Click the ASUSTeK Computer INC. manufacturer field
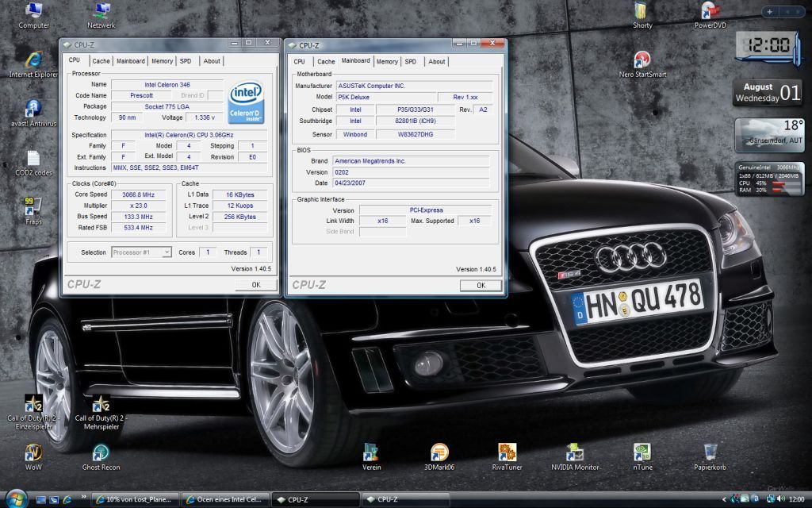The image size is (812, 508). point(414,86)
